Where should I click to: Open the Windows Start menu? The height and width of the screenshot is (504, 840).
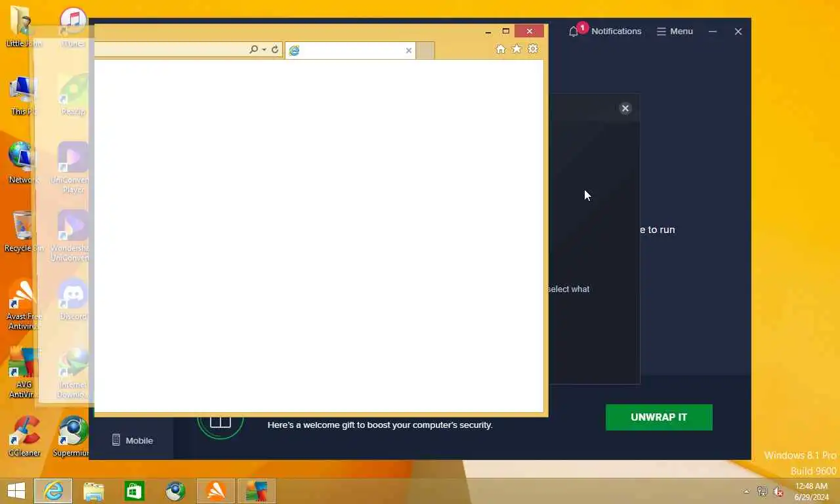(16, 491)
